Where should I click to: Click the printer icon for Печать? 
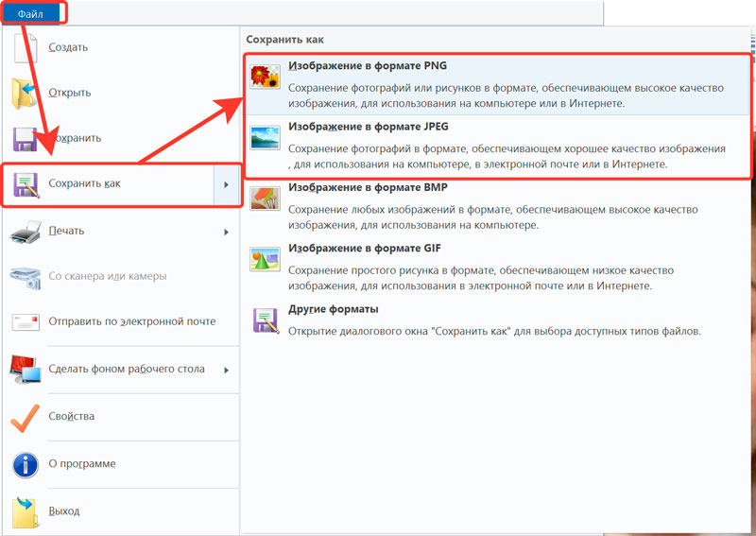pyautogui.click(x=26, y=232)
